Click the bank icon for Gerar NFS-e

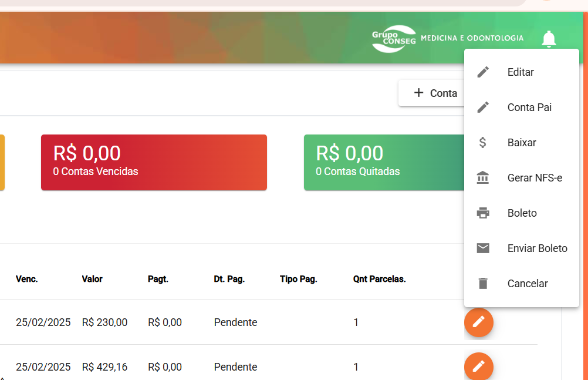483,178
